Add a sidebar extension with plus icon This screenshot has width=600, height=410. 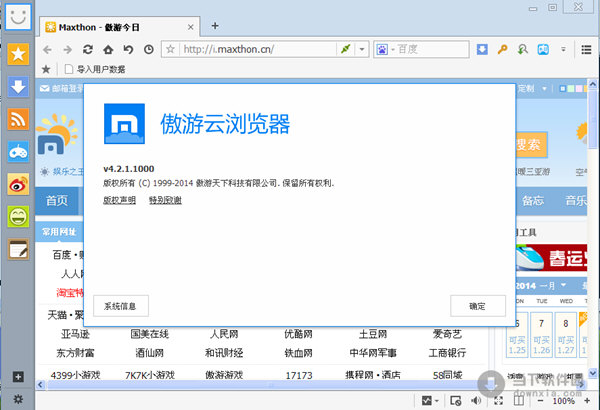[x=18, y=377]
